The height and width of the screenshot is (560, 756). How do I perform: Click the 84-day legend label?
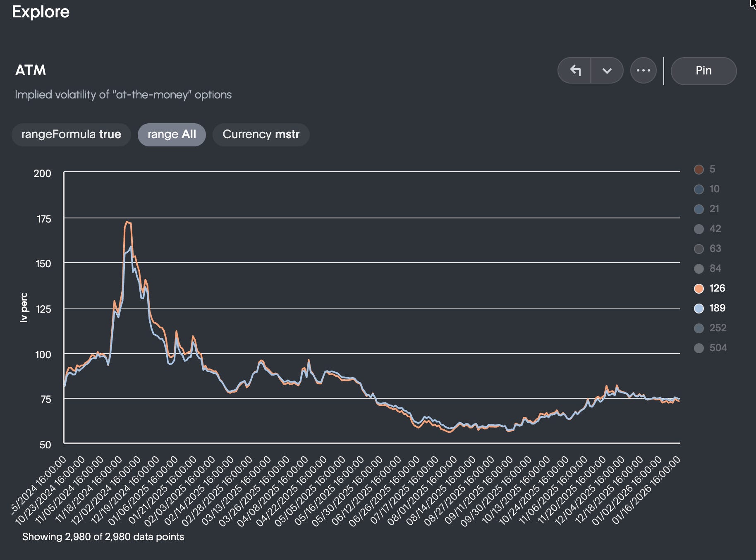click(x=714, y=268)
